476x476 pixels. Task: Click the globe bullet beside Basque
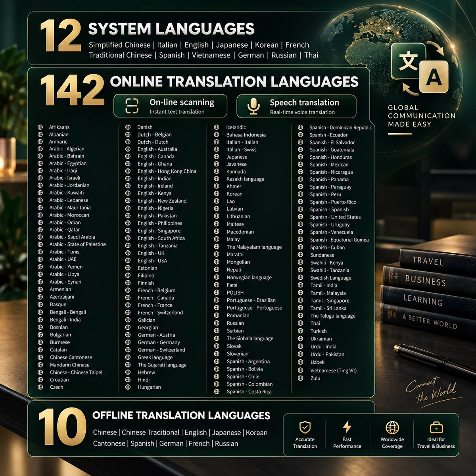point(40,305)
